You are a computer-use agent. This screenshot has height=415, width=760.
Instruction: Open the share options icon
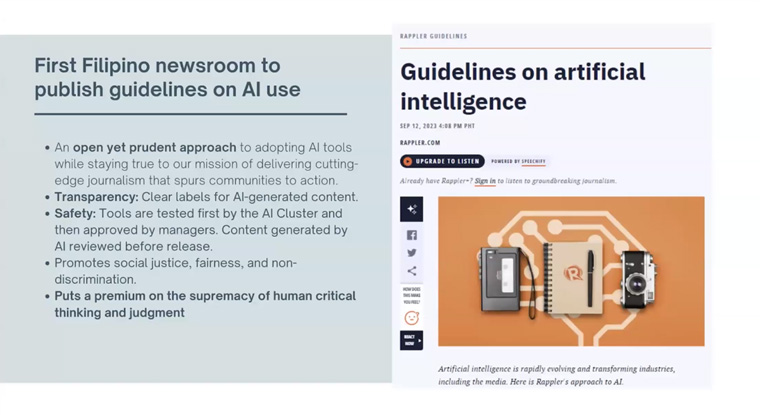click(x=412, y=271)
